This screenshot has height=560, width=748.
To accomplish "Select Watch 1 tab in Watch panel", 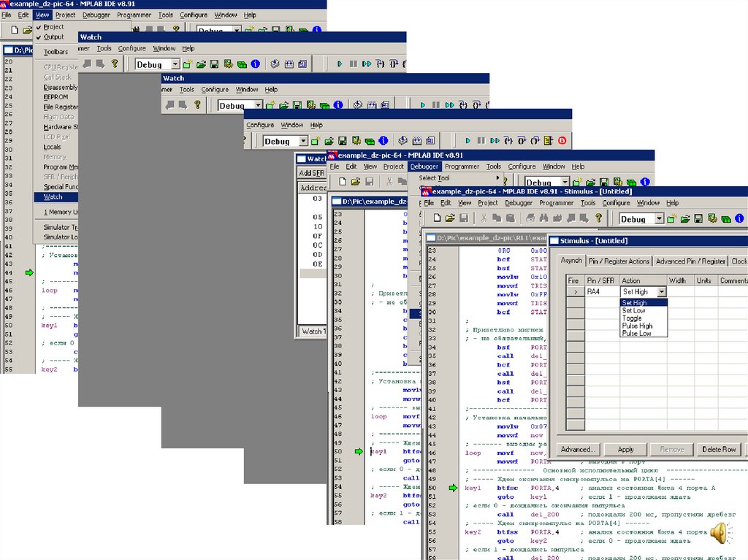I will click(313, 331).
